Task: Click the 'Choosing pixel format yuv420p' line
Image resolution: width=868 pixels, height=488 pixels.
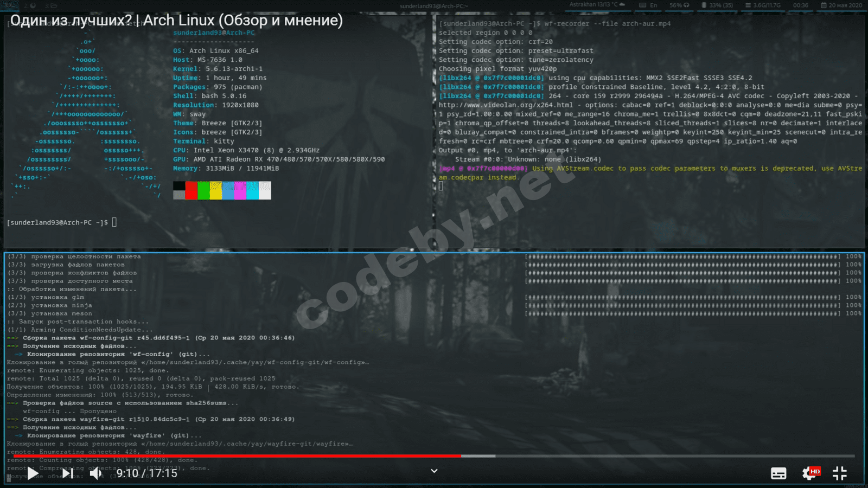Action: click(x=498, y=69)
